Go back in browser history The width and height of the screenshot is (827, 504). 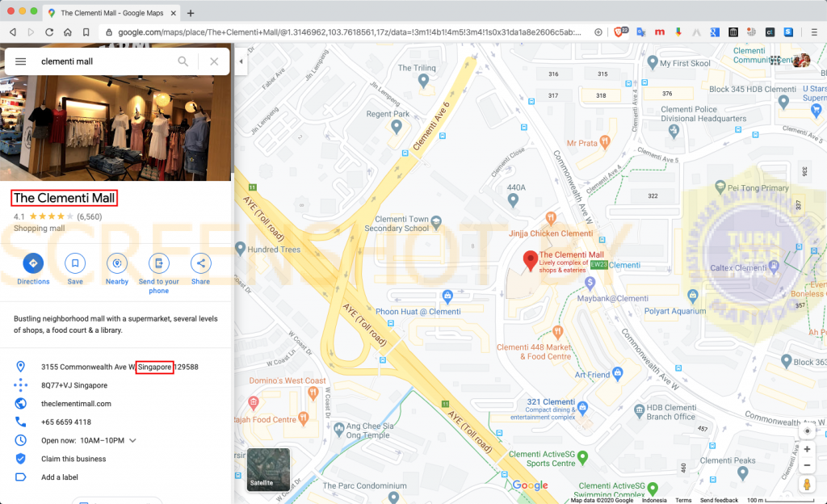(13, 32)
